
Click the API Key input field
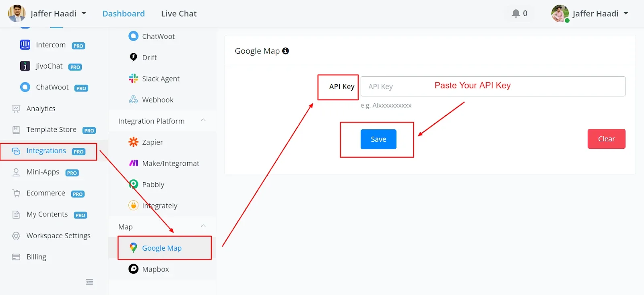(493, 86)
